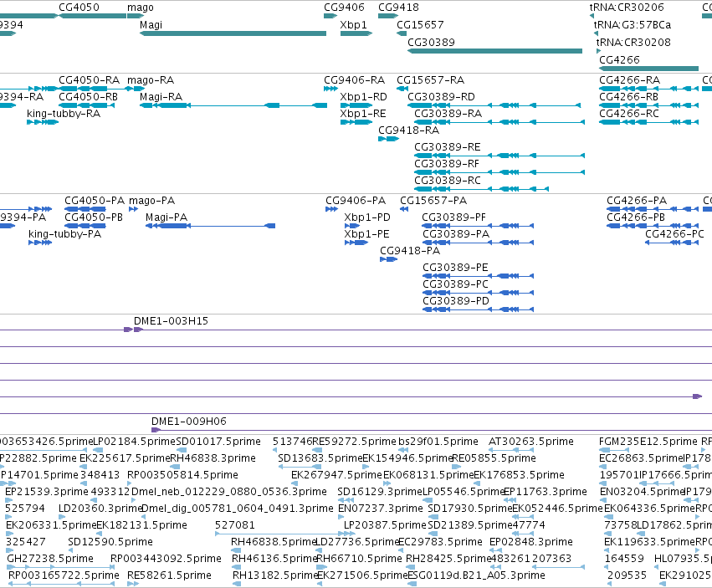Viewport: 712px width, 588px height.
Task: Click the CG4050-PB protein label
Action: coord(94,217)
